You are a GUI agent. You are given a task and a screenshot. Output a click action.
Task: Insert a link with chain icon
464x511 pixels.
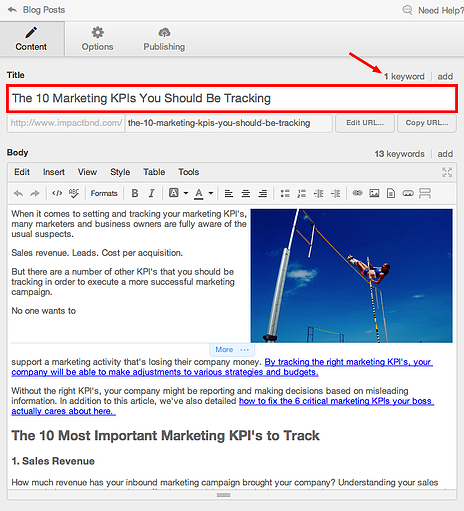coord(357,193)
